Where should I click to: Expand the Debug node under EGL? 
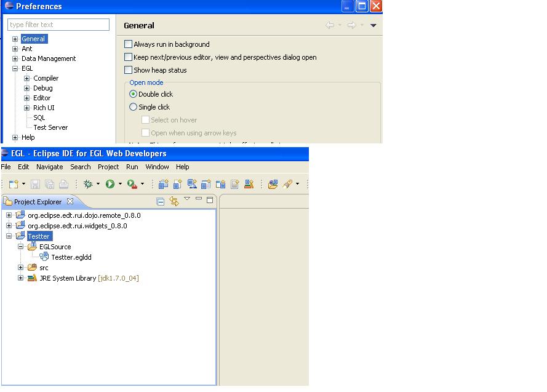coord(26,88)
